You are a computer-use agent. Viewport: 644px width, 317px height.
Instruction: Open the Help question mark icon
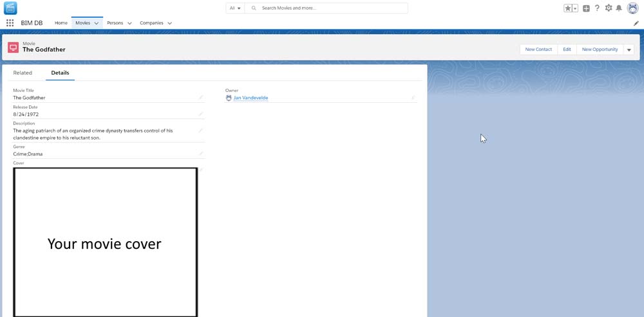(597, 8)
